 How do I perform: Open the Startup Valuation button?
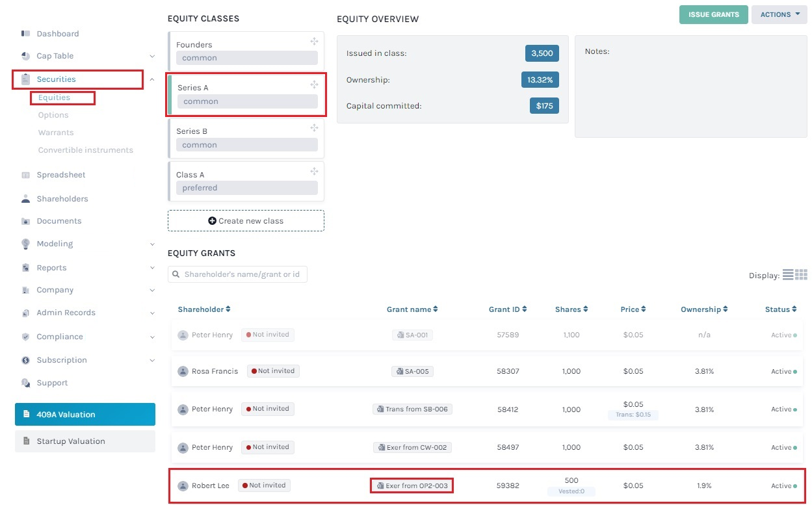(x=85, y=441)
